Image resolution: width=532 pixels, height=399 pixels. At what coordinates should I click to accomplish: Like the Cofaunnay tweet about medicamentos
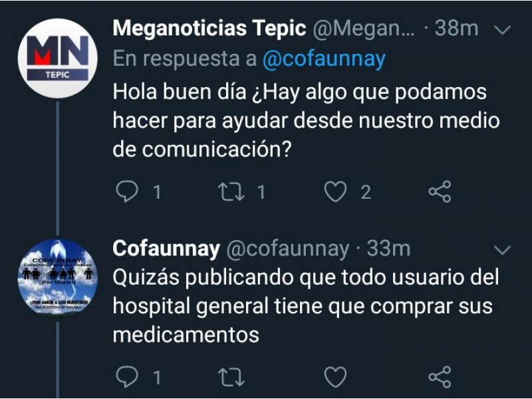[x=335, y=377]
